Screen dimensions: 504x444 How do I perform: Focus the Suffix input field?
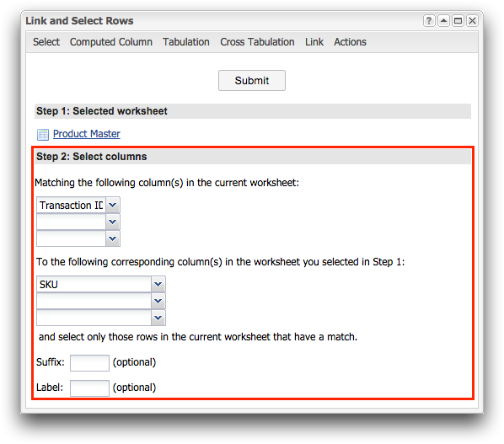pyautogui.click(x=89, y=363)
